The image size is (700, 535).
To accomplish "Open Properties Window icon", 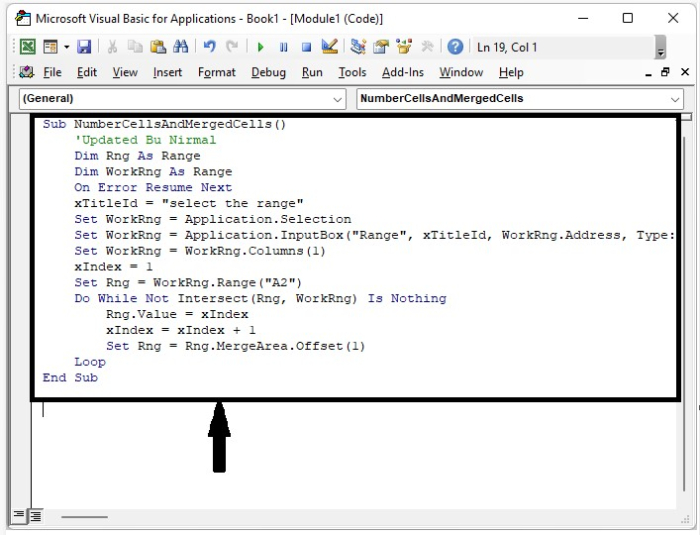I will click(x=381, y=46).
